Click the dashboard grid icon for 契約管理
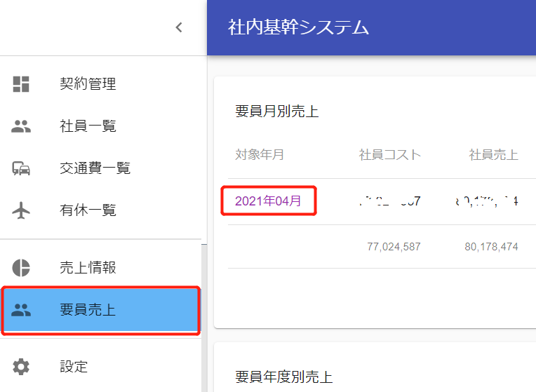Screen dimensions: 536x392 point(22,84)
